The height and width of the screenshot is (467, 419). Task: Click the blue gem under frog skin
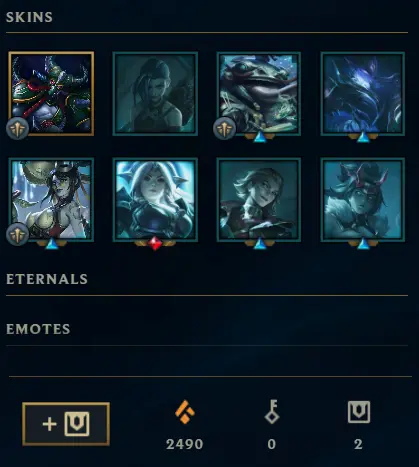[x=260, y=137]
